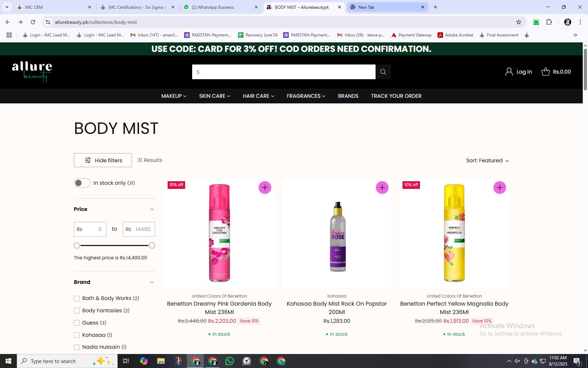Open the Sort: Featured dropdown
The height and width of the screenshot is (368, 588).
488,161
